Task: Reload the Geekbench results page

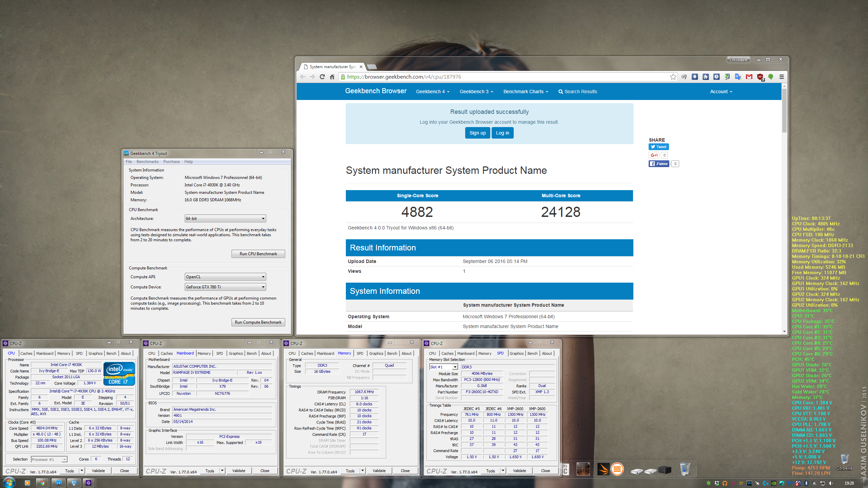Action: 322,77
